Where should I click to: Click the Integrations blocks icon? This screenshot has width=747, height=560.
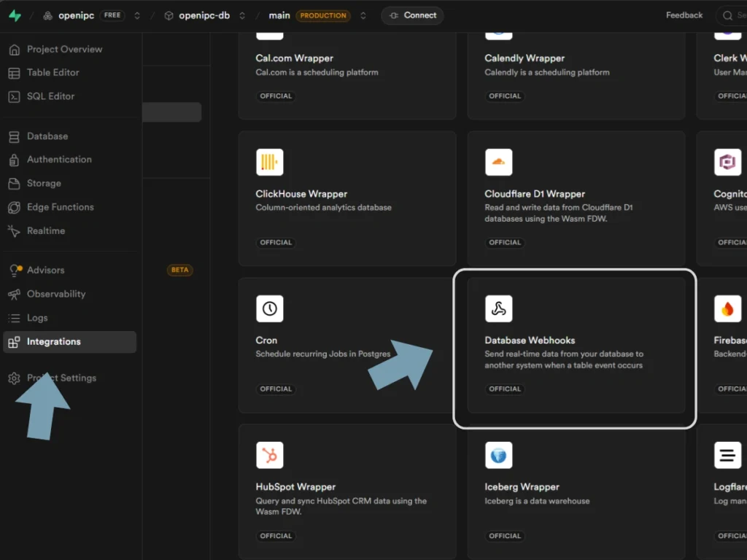[15, 342]
